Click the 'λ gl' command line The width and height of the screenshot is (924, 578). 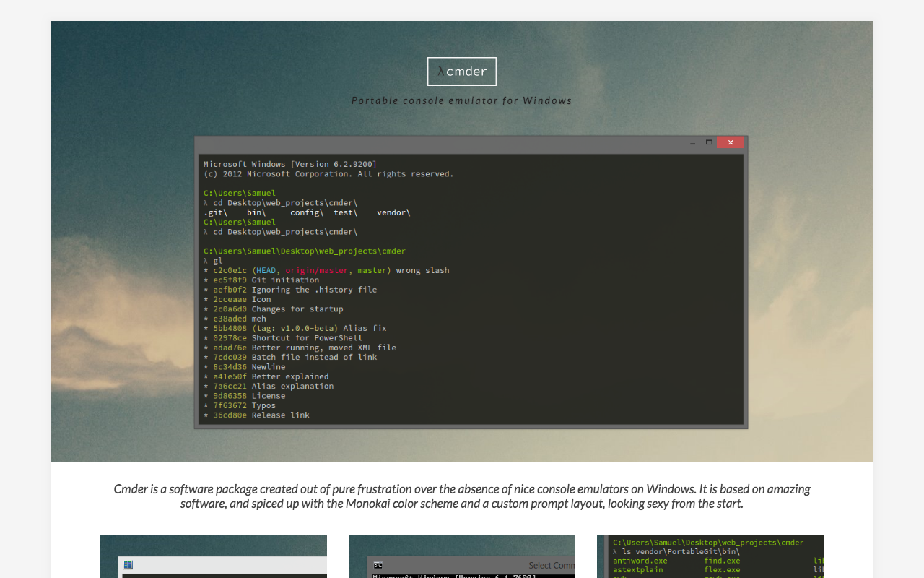point(213,261)
